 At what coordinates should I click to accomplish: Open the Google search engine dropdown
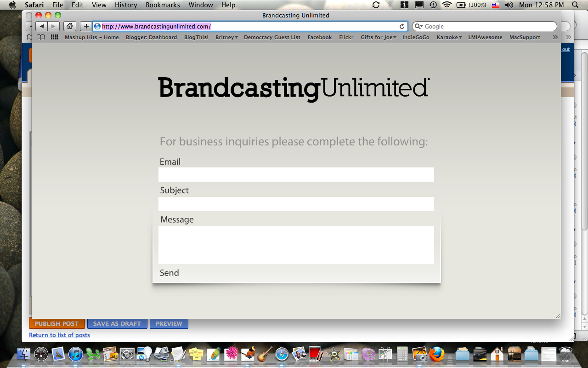click(418, 26)
